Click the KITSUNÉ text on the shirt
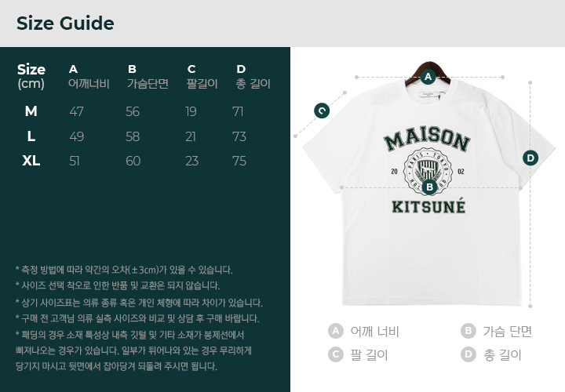This screenshot has width=565, height=392. click(428, 208)
